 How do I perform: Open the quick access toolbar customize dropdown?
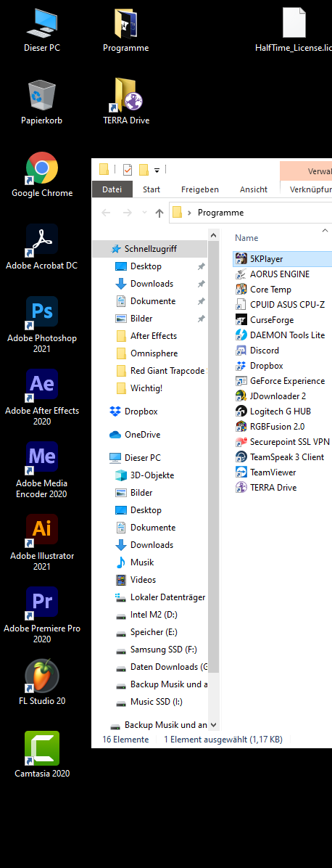[157, 169]
